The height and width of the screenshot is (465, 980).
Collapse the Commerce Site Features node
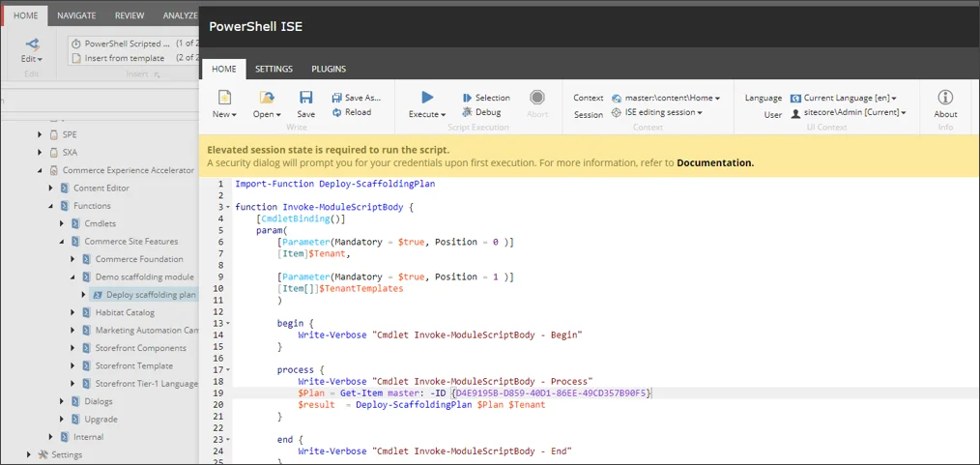click(x=62, y=242)
